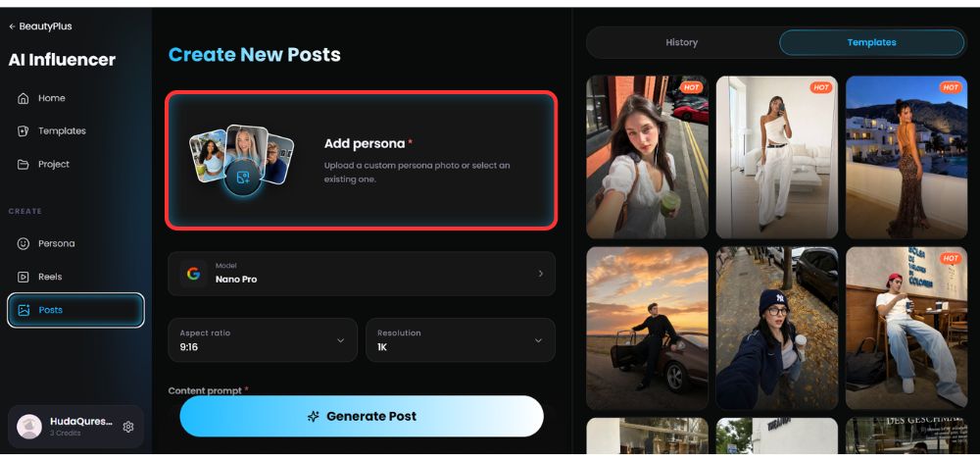Open the Reels menu item
980x461 pixels.
75,278
